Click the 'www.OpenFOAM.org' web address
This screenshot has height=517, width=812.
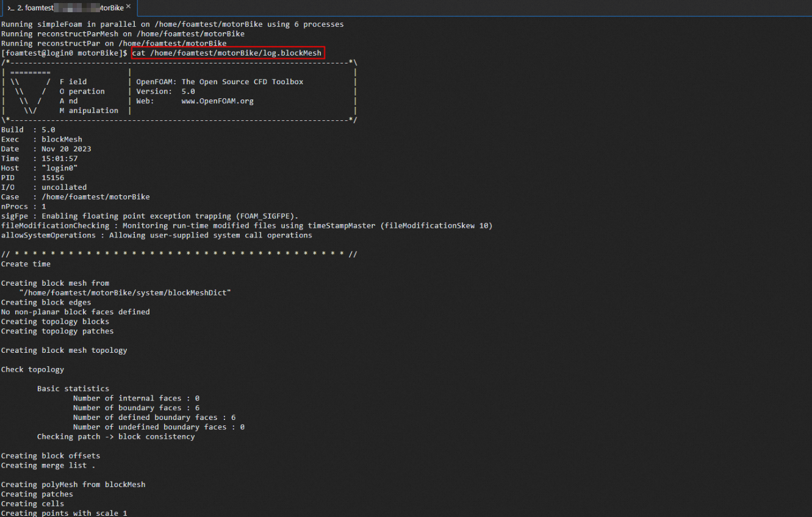[x=217, y=101]
